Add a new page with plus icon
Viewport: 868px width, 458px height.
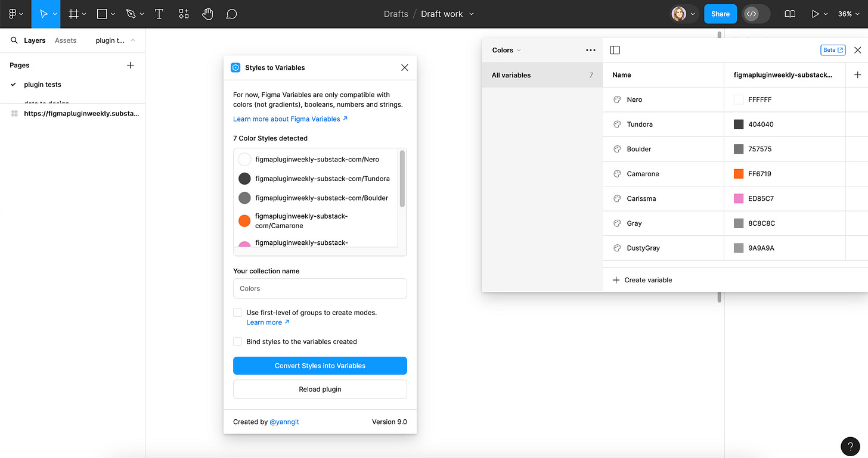(x=131, y=65)
